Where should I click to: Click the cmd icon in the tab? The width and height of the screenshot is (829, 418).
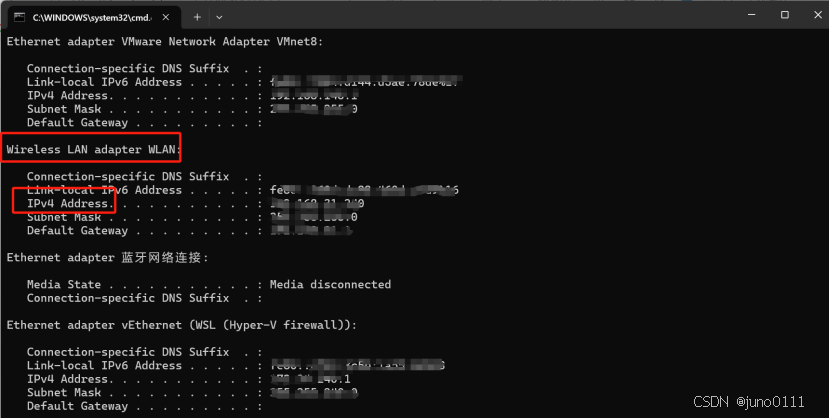19,17
